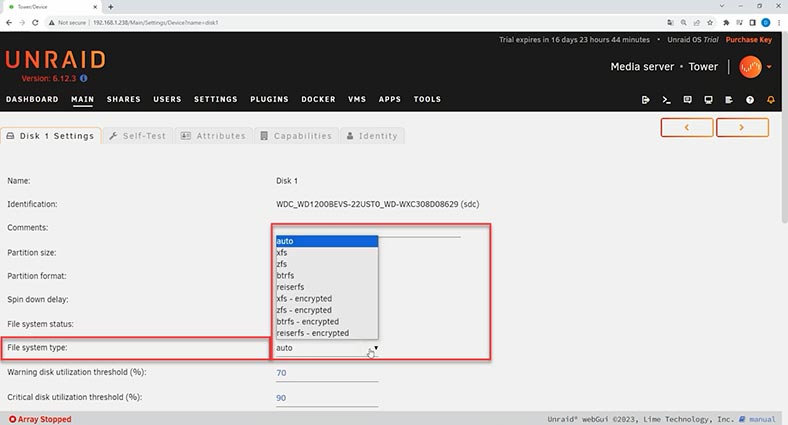The height and width of the screenshot is (425, 788).
Task: Open the browser side panel icon
Action: coord(752,23)
